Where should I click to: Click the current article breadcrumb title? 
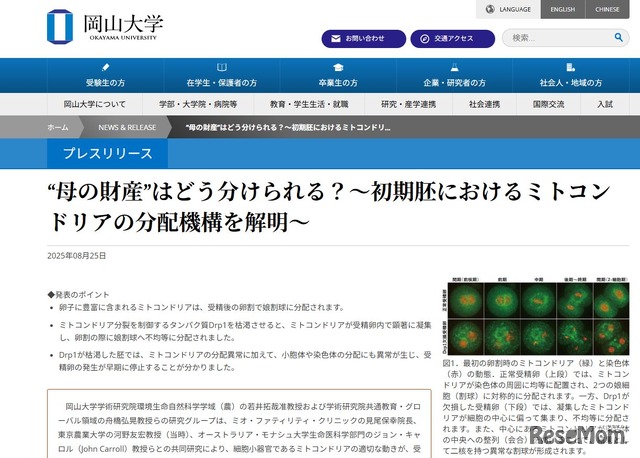pyautogui.click(x=288, y=127)
